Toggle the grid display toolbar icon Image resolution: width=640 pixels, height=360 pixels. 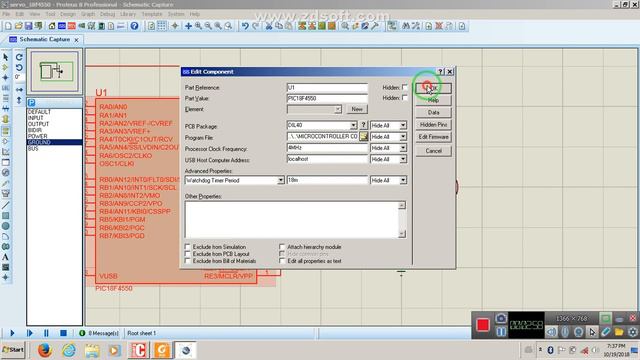coord(162,26)
